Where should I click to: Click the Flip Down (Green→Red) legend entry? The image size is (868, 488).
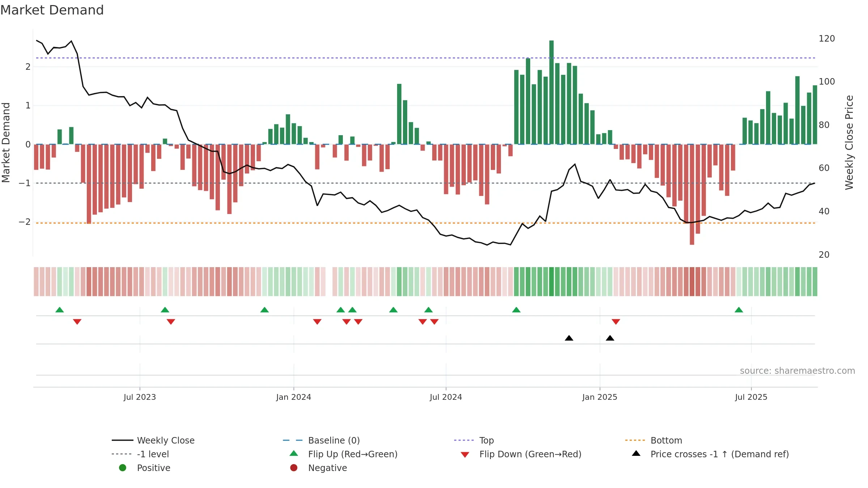pyautogui.click(x=521, y=454)
